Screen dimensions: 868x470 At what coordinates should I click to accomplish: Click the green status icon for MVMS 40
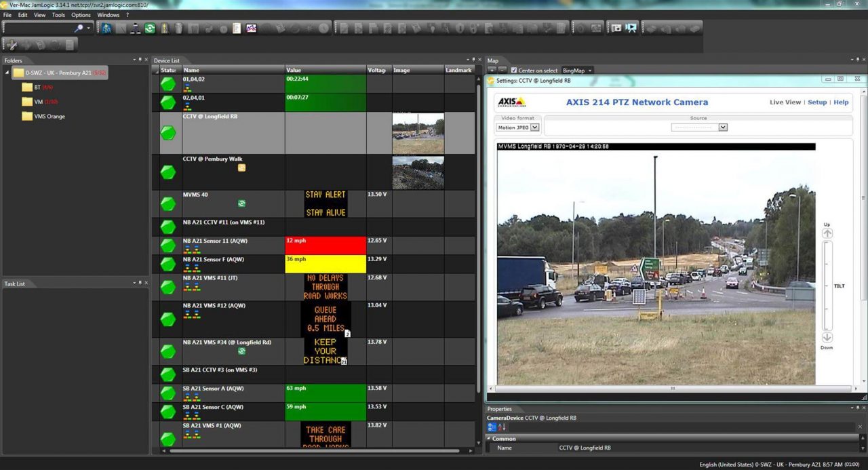pos(167,203)
